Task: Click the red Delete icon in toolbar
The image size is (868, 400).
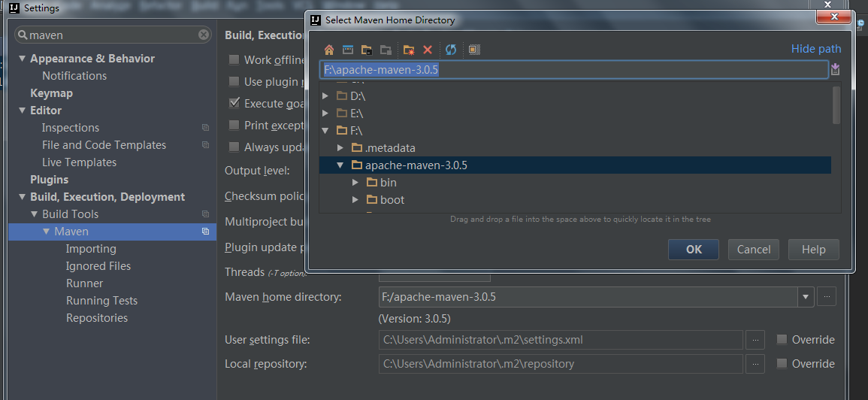Action: pyautogui.click(x=428, y=50)
